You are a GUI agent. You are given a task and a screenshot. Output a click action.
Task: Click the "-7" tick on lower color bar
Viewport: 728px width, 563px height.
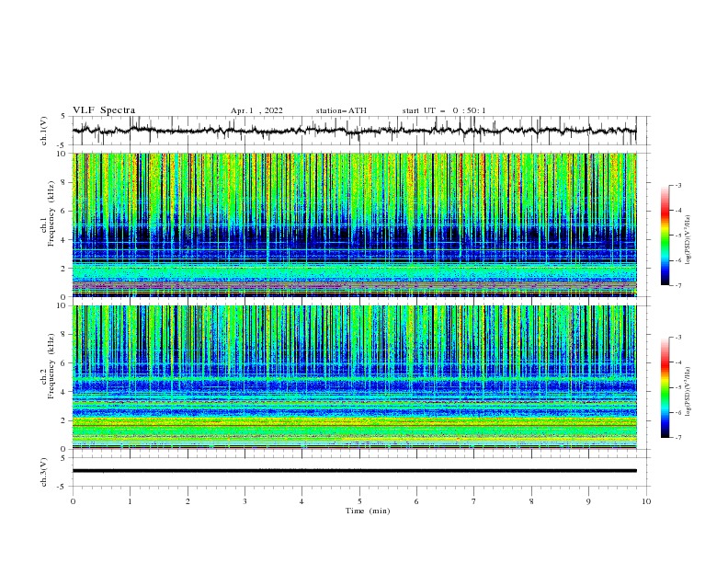[678, 438]
